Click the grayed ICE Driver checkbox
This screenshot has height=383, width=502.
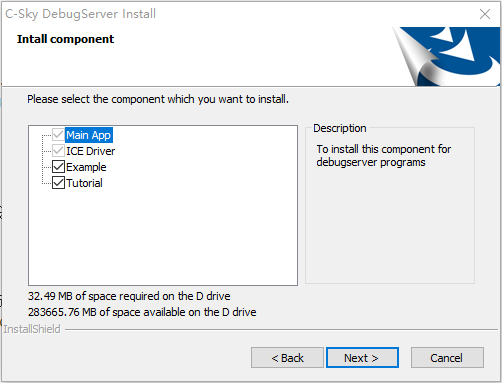[58, 151]
